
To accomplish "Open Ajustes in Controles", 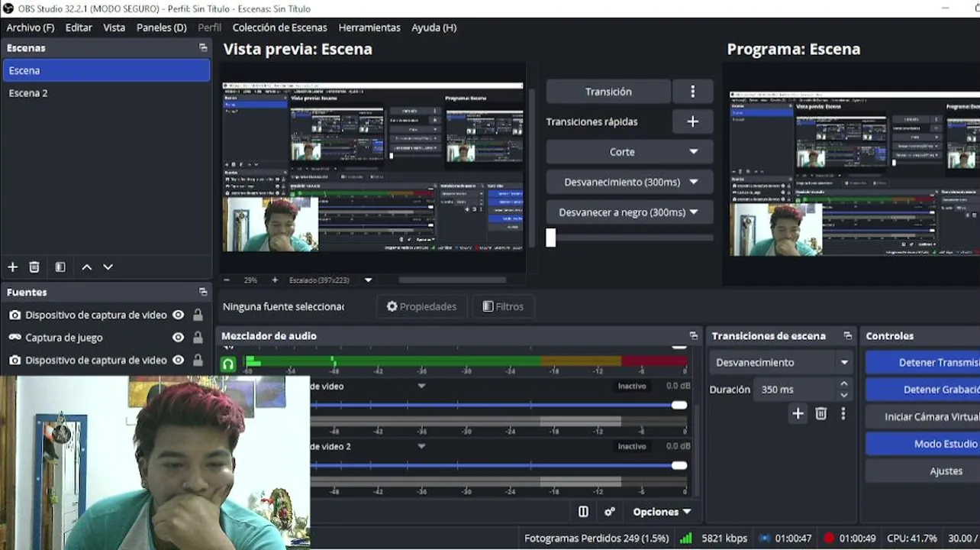I will click(923, 471).
